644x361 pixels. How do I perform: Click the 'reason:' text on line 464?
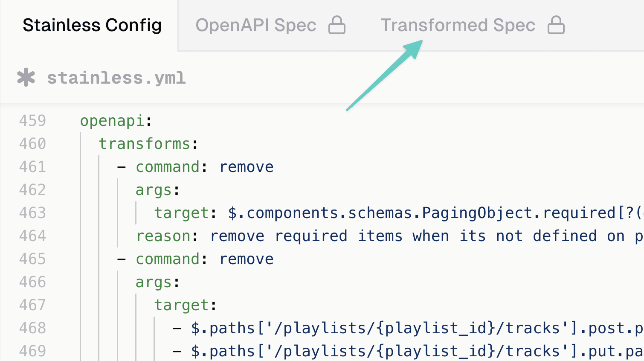[x=167, y=236]
